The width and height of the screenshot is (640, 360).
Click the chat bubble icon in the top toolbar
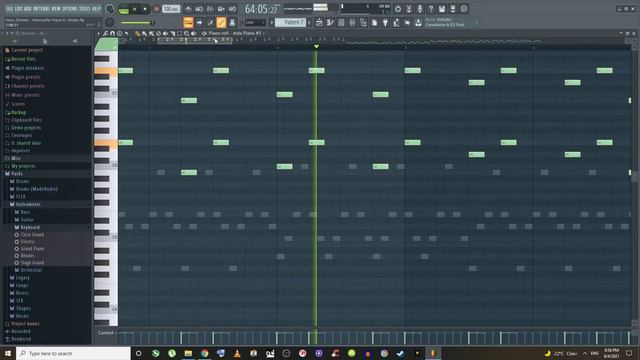tap(464, 9)
